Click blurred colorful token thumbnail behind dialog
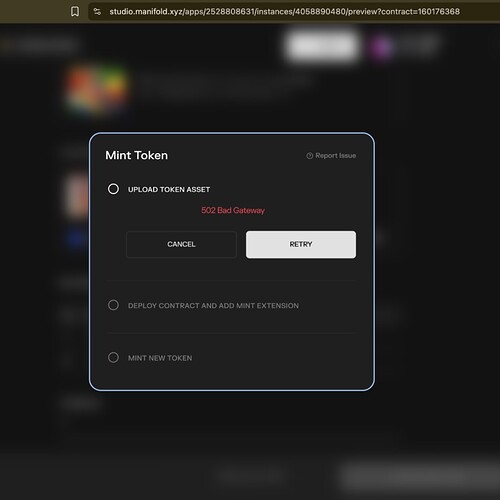The height and width of the screenshot is (500, 500). (97, 90)
